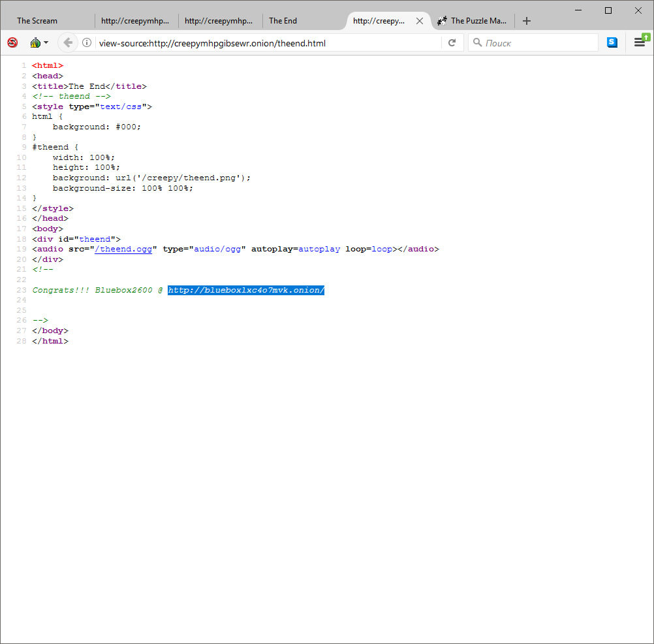This screenshot has width=654, height=644.
Task: Switch to The Scream tab
Action: tap(37, 21)
